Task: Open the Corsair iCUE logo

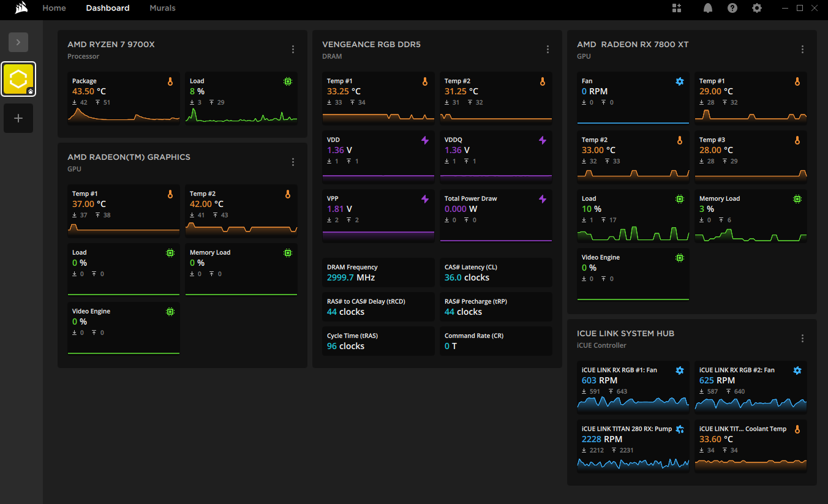Action: pos(21,8)
